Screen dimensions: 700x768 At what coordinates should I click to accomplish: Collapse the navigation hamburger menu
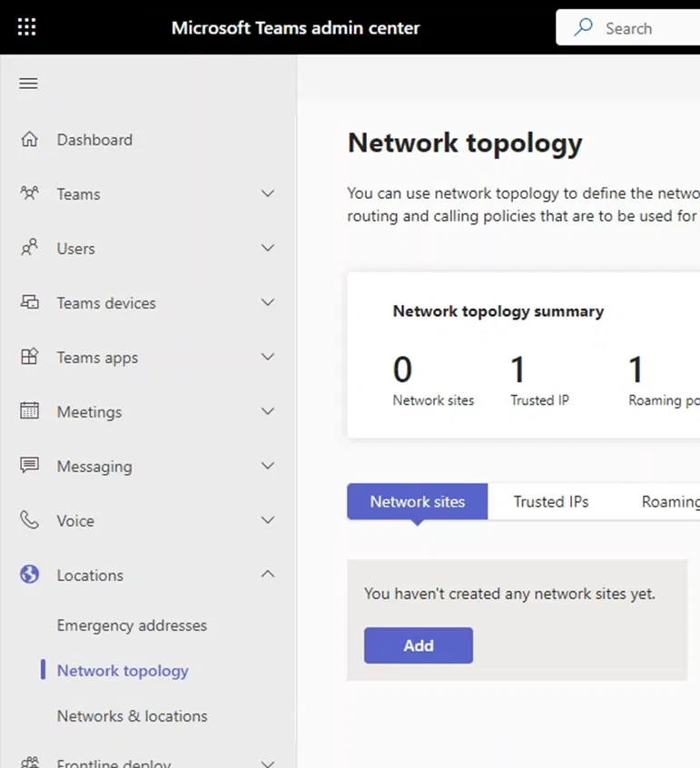pos(29,84)
